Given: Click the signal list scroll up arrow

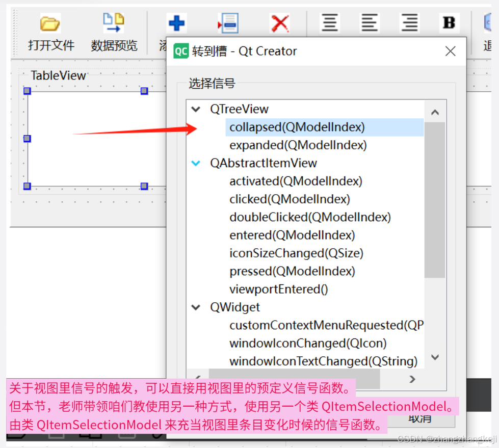Looking at the screenshot, I should coord(435,112).
